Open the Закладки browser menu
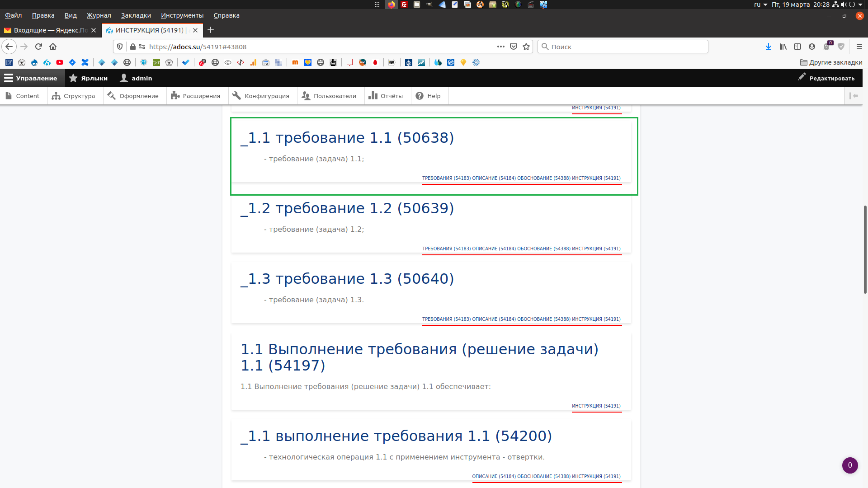868x488 pixels. [136, 15]
